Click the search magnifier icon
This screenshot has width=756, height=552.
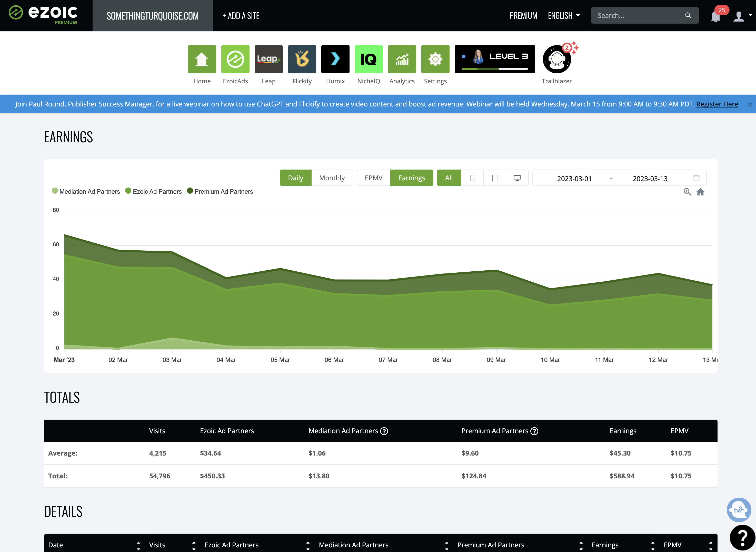coord(688,15)
